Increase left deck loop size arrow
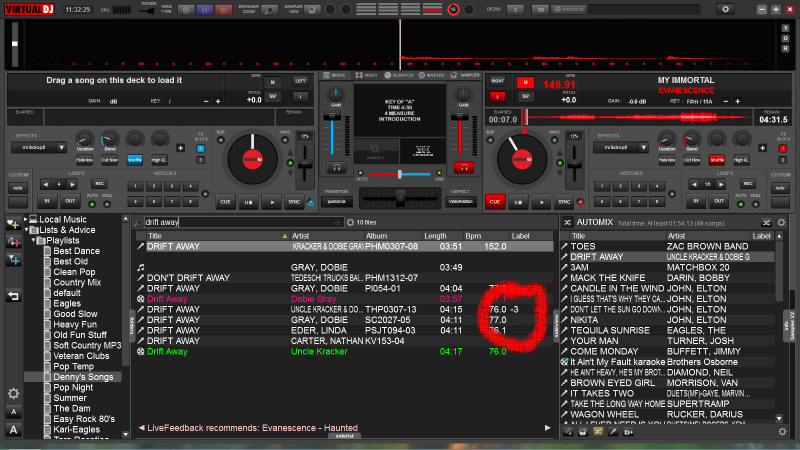This screenshot has width=800, height=450. tap(72, 184)
